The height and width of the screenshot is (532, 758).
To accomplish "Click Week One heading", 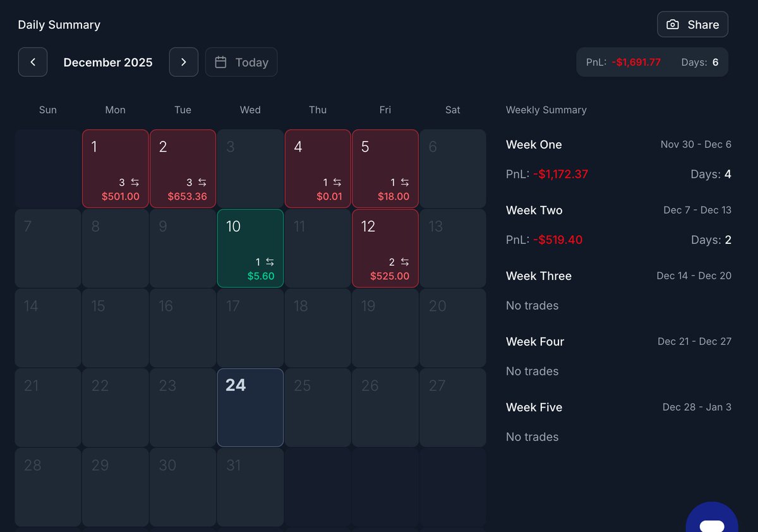I will [534, 145].
